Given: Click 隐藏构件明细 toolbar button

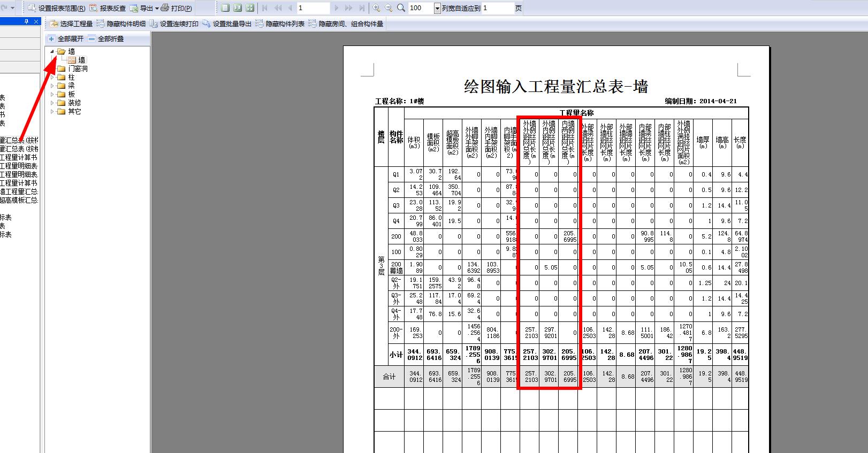Looking at the screenshot, I should [121, 24].
